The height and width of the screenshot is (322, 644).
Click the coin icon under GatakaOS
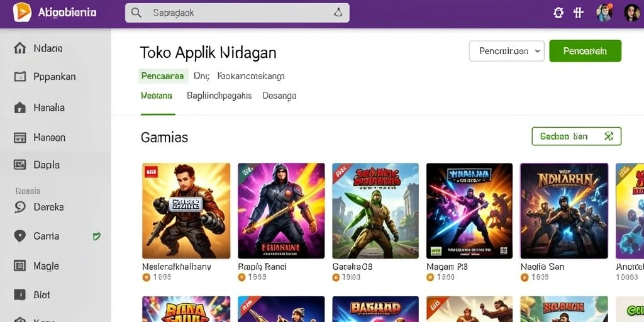click(x=336, y=277)
